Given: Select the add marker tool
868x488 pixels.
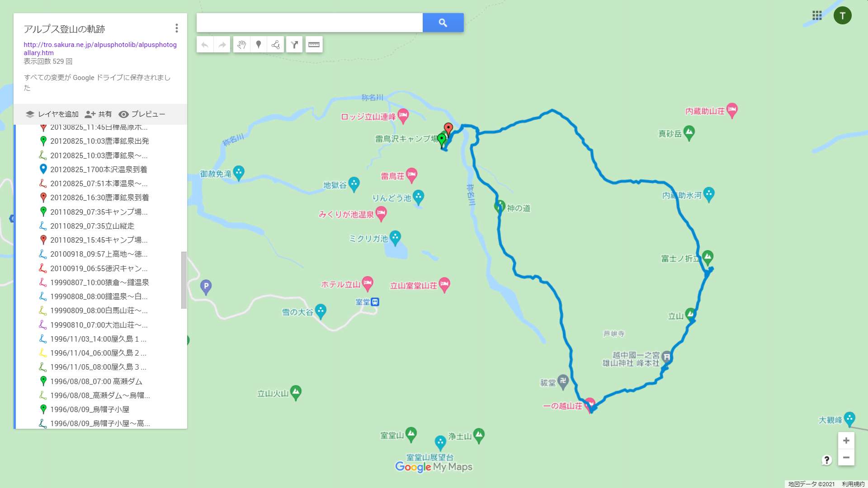Looking at the screenshot, I should pos(259,45).
